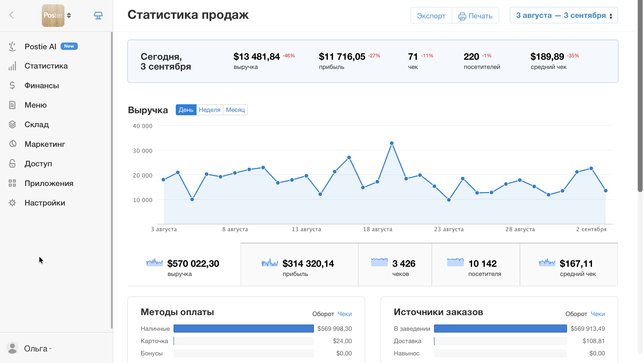Open the storefront terminal icon
644x363 pixels.
98,15
